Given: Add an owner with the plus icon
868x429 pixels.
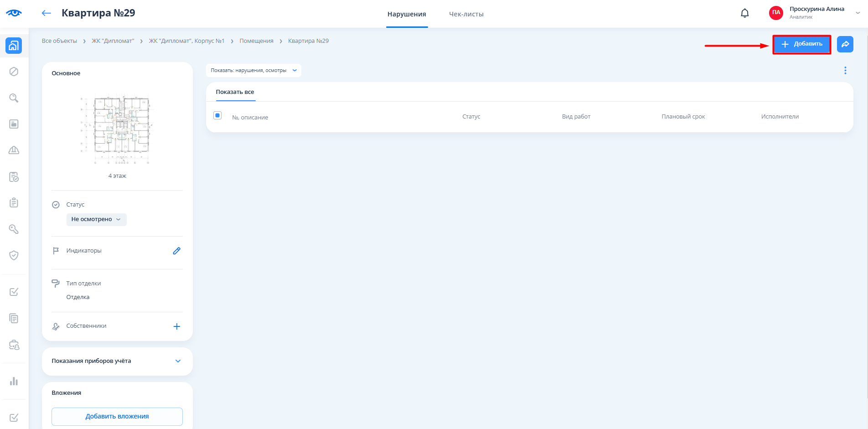Looking at the screenshot, I should point(176,326).
